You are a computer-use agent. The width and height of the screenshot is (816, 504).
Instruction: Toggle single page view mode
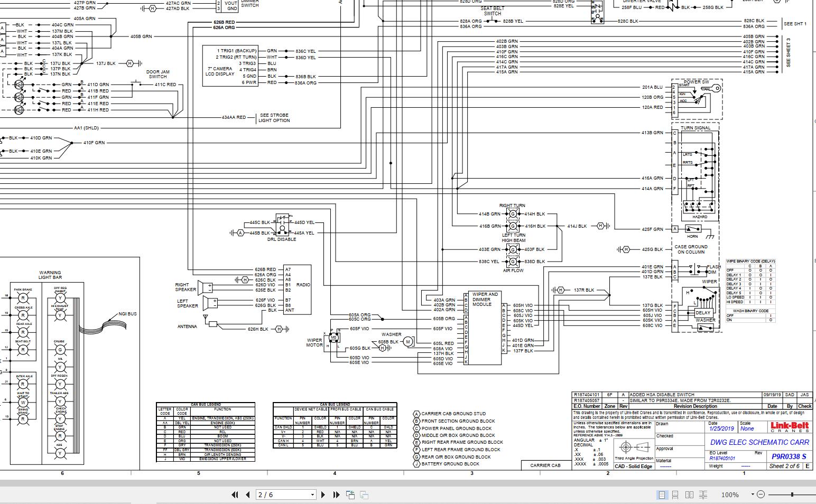click(x=662, y=494)
